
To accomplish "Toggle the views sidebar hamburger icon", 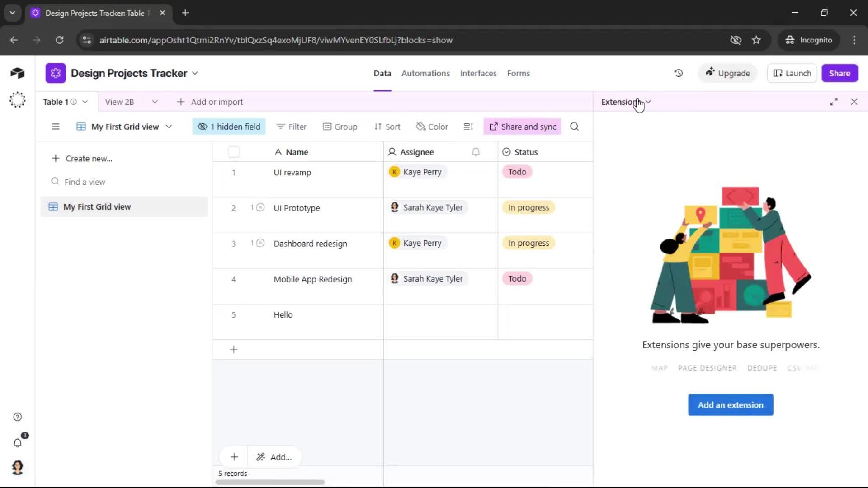I will click(x=56, y=127).
